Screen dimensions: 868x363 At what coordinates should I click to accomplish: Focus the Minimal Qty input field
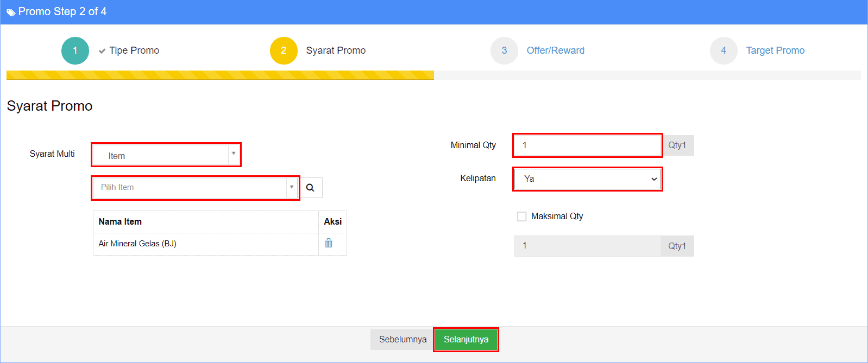click(587, 145)
